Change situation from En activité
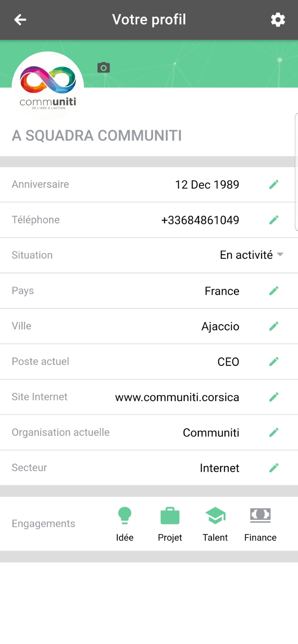Viewport: 298px width, 644px height. tap(246, 255)
